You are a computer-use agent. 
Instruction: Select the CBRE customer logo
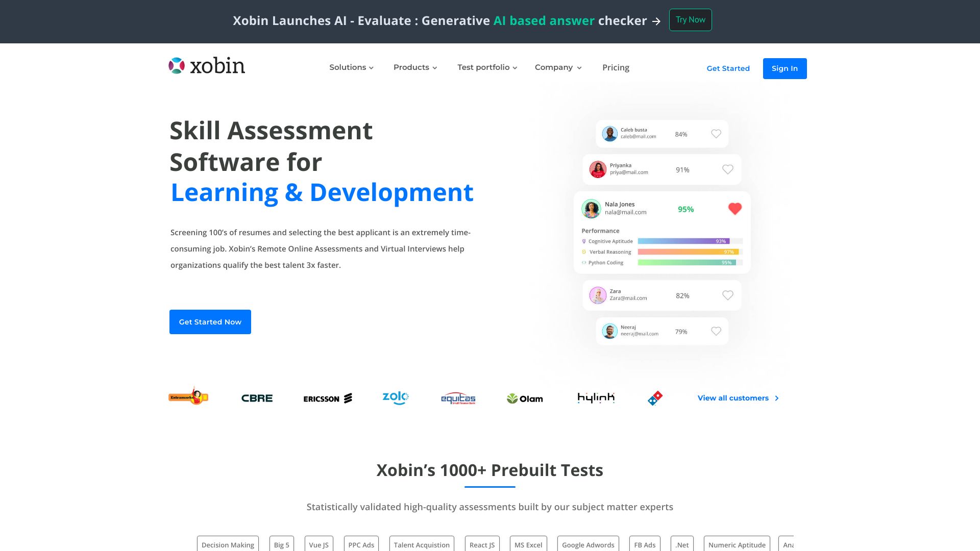[257, 398]
